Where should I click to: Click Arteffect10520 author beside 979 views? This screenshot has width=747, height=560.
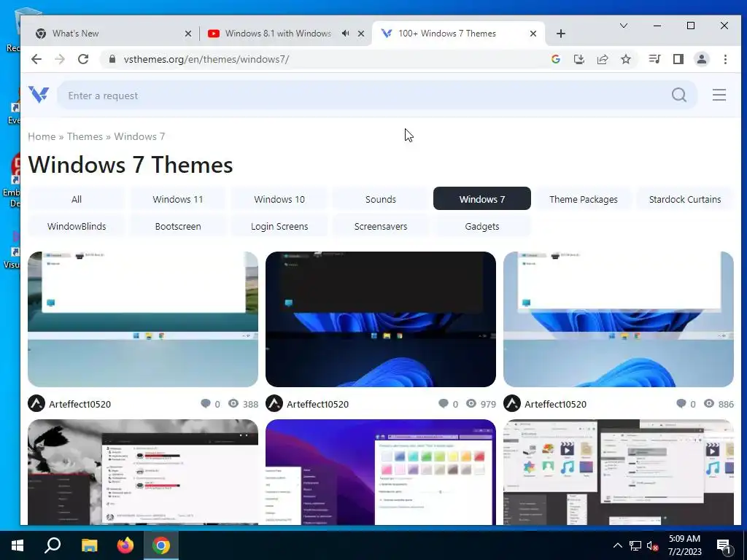coord(317,404)
